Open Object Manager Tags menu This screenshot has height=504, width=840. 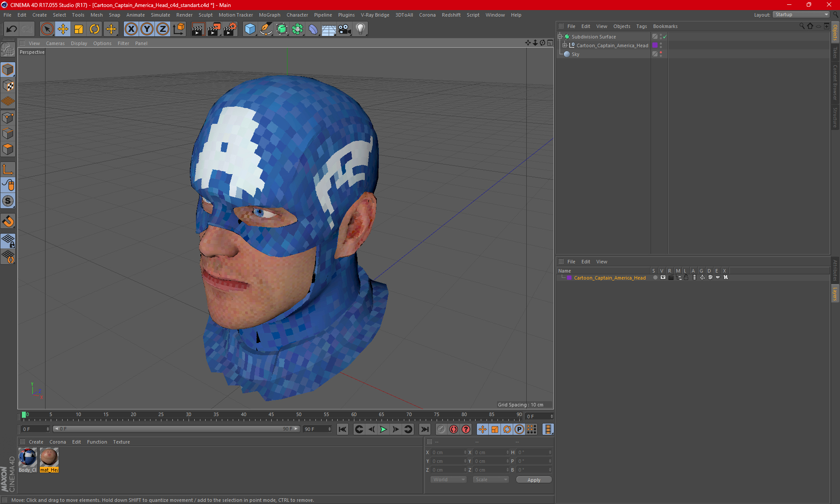click(641, 26)
